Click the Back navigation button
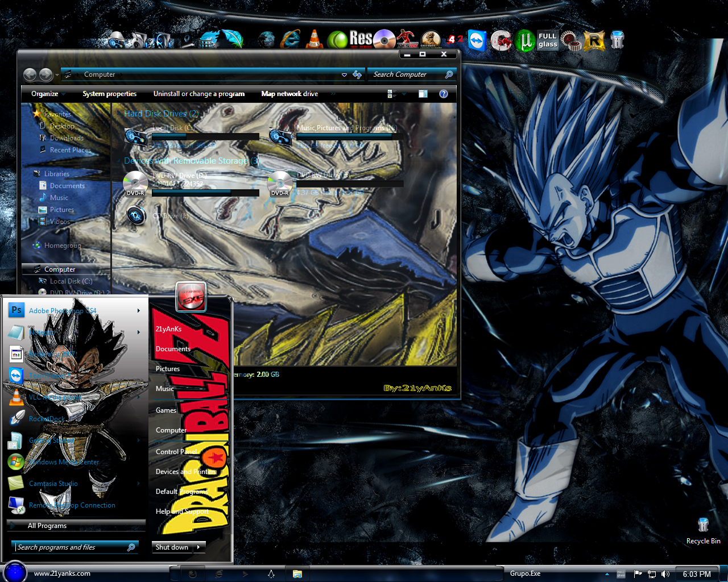Viewport: 728px width, 582px height. (x=30, y=74)
